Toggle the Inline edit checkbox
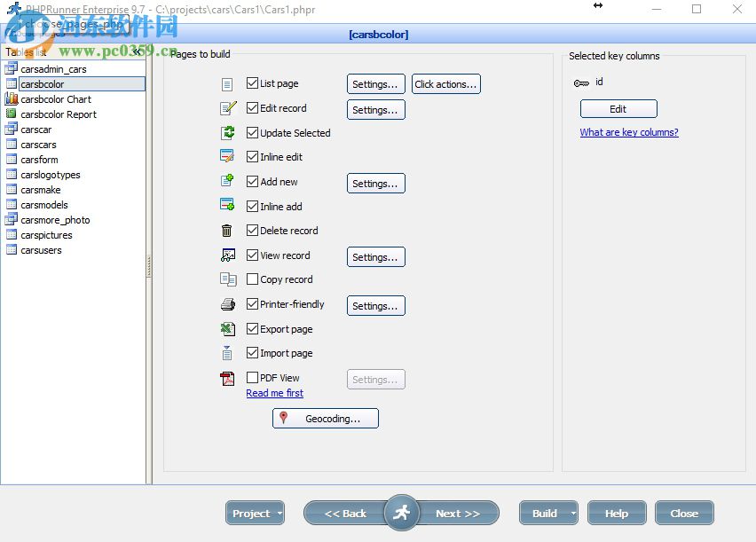 [252, 157]
